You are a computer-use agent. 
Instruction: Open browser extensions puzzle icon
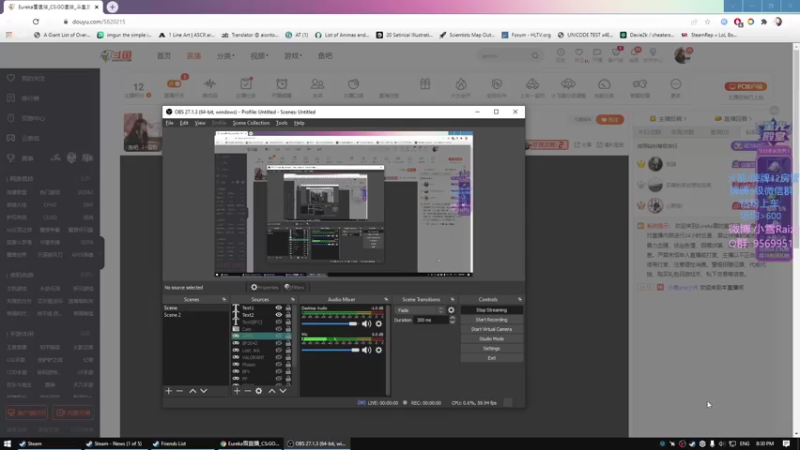tap(764, 21)
